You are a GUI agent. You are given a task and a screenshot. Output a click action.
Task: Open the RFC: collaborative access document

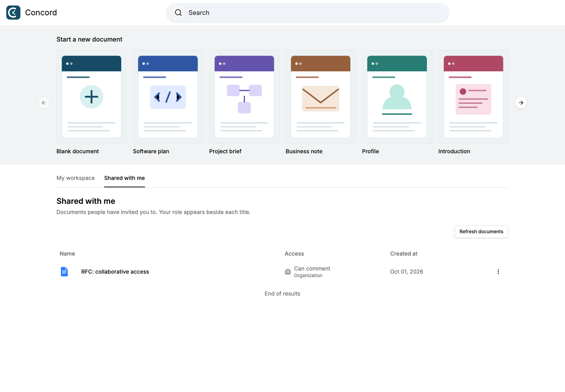pyautogui.click(x=115, y=272)
